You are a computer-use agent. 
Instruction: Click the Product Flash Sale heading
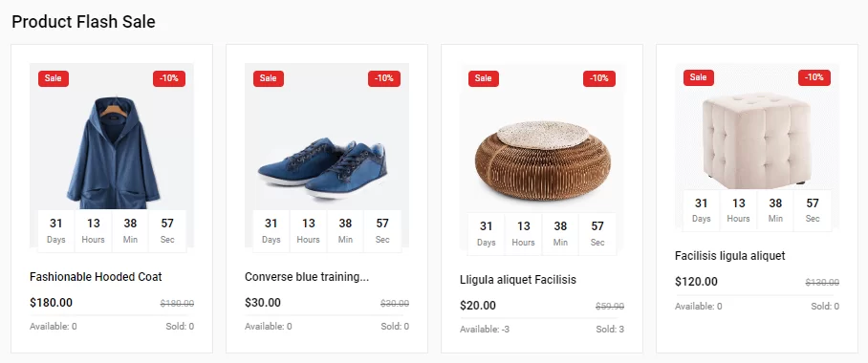point(83,22)
